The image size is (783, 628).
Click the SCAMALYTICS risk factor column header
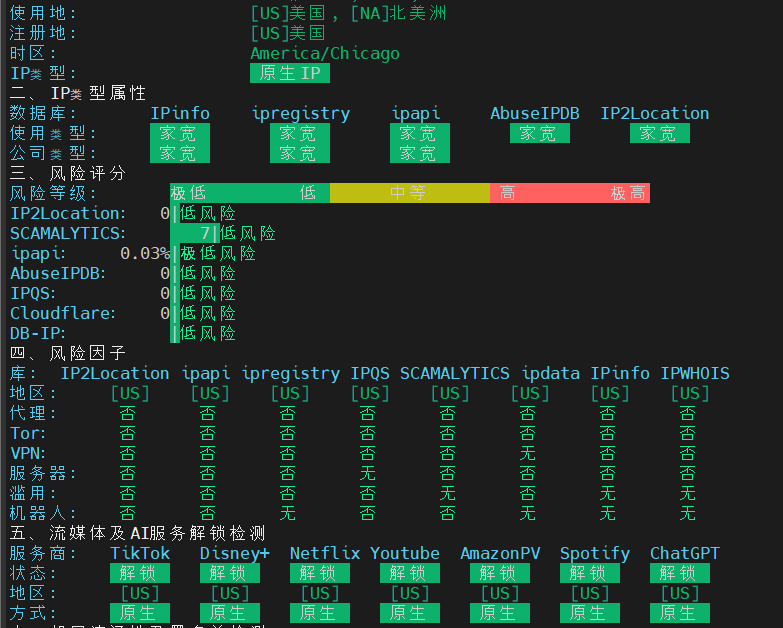(454, 373)
